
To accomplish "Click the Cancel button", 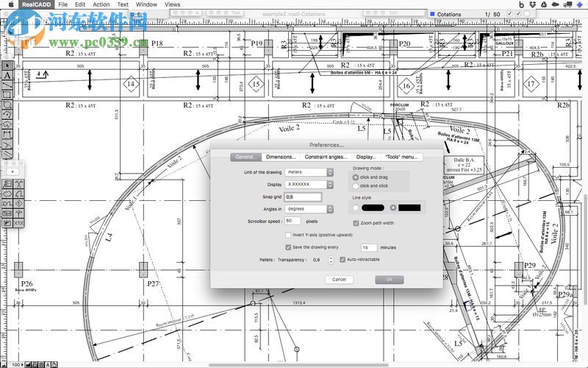I will 339,280.
